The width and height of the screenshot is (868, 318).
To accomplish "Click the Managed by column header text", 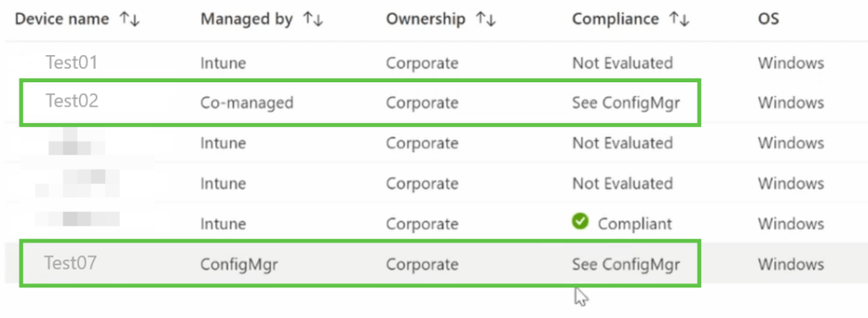I will pyautogui.click(x=247, y=20).
